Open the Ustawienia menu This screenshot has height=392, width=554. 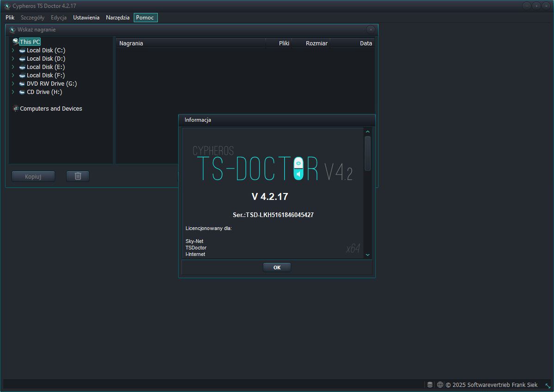pos(86,18)
